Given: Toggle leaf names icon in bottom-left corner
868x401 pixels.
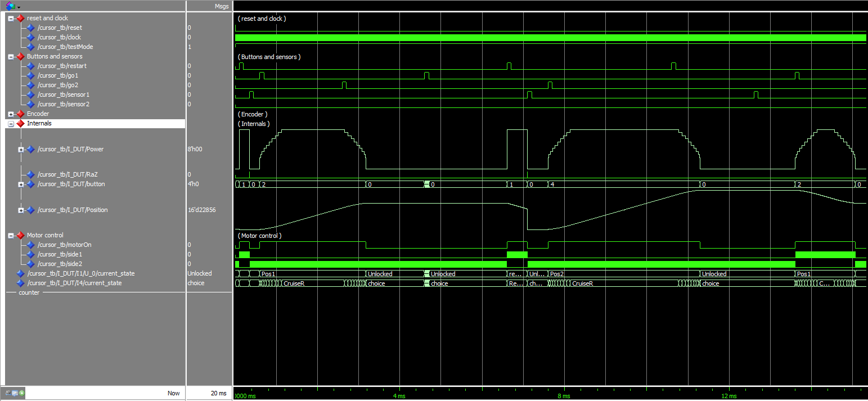Looking at the screenshot, I should pyautogui.click(x=8, y=393).
